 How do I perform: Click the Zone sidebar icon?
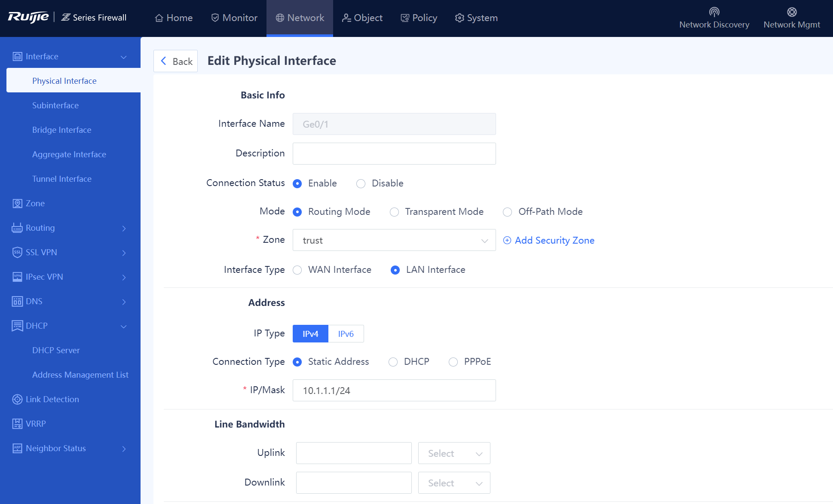[x=17, y=203]
